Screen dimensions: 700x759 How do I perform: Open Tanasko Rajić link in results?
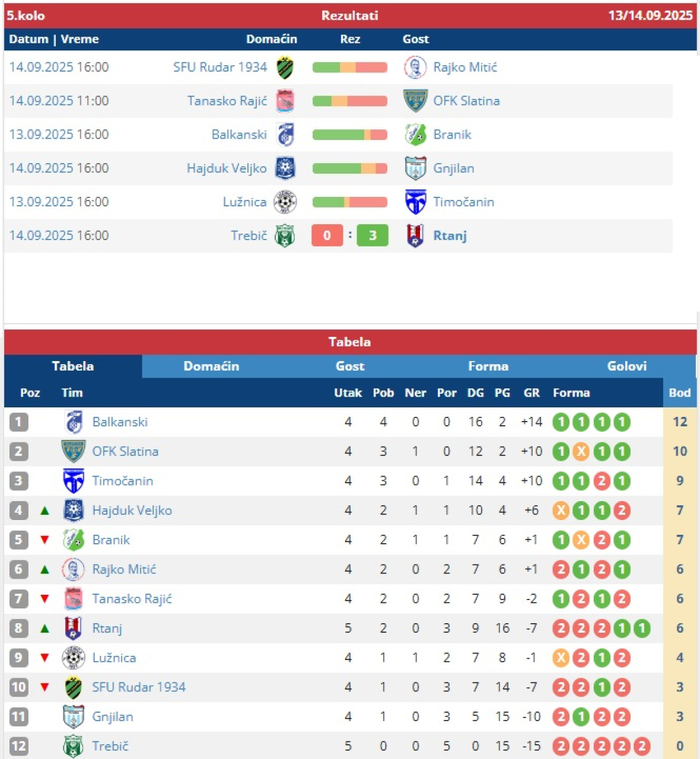point(227,101)
